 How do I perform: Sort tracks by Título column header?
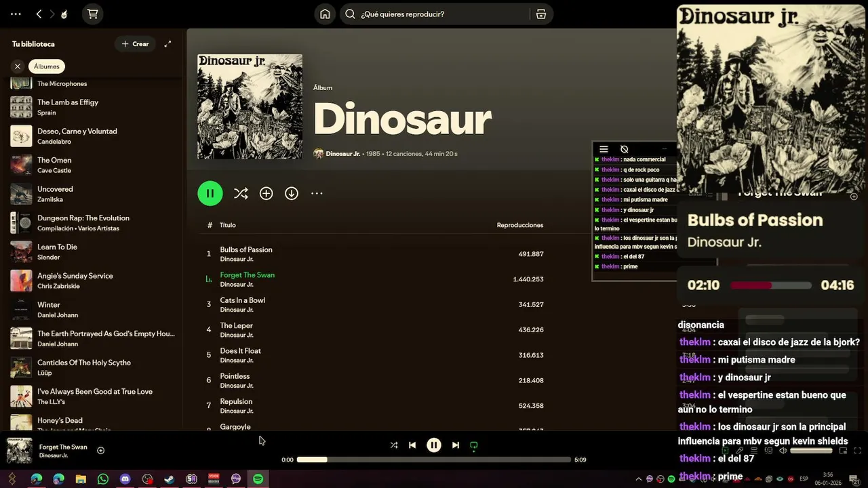click(228, 225)
